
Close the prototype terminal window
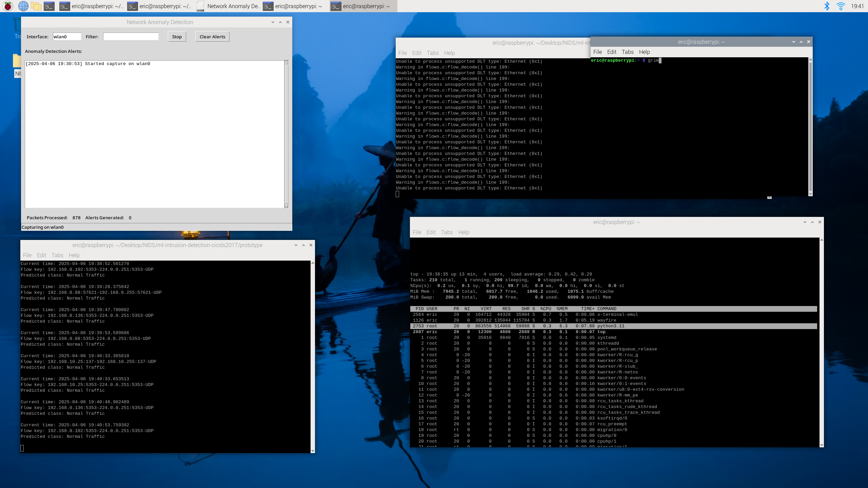pyautogui.click(x=311, y=245)
